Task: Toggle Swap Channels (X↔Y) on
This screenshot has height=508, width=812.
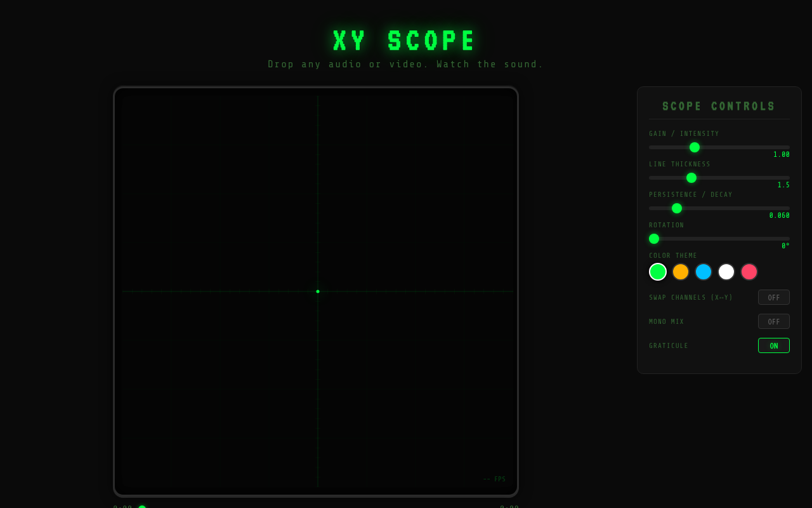Action: pos(774,297)
